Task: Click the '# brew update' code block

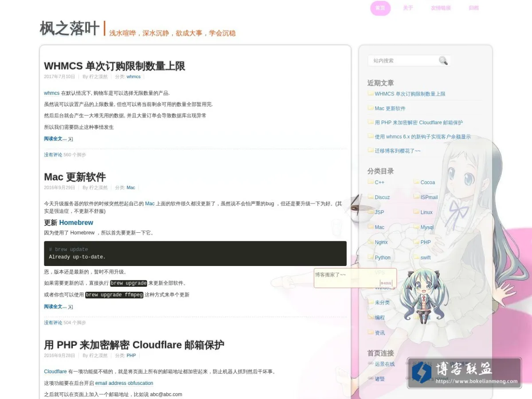Action: [x=195, y=254]
